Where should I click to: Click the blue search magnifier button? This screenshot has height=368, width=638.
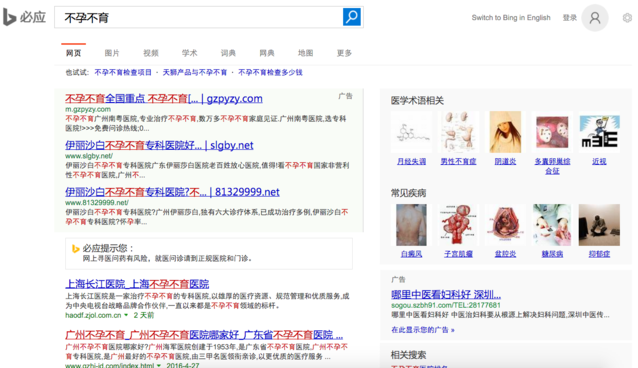352,17
